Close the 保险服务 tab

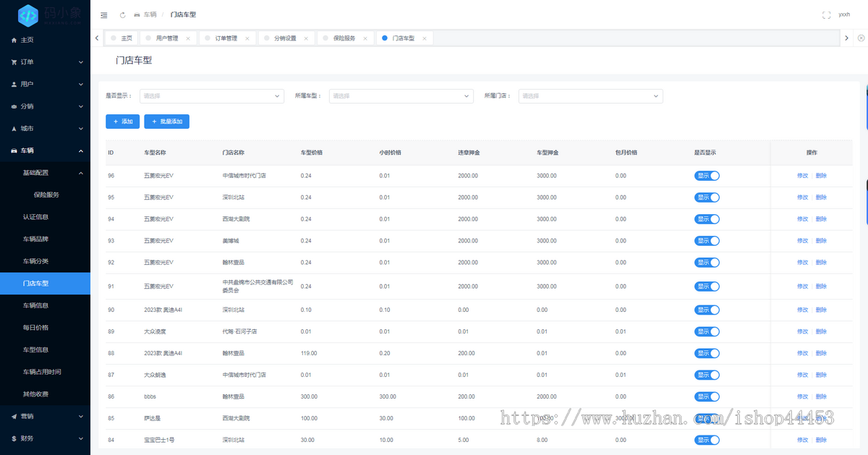pos(365,38)
